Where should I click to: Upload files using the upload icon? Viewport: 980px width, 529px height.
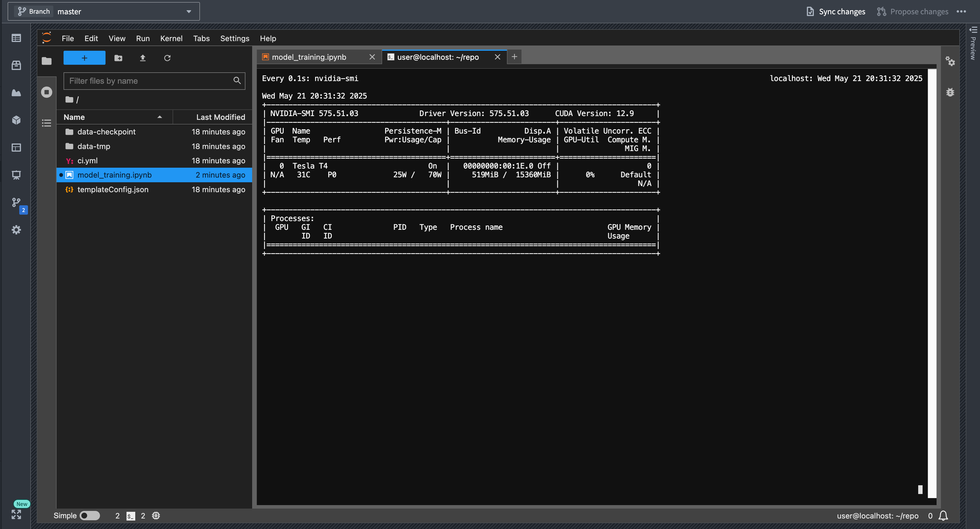click(x=143, y=58)
